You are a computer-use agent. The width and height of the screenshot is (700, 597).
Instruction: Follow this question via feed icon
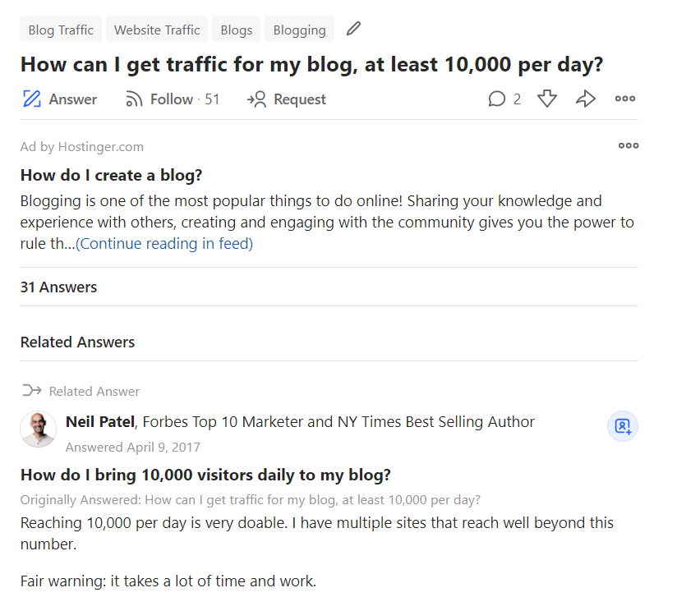point(134,99)
